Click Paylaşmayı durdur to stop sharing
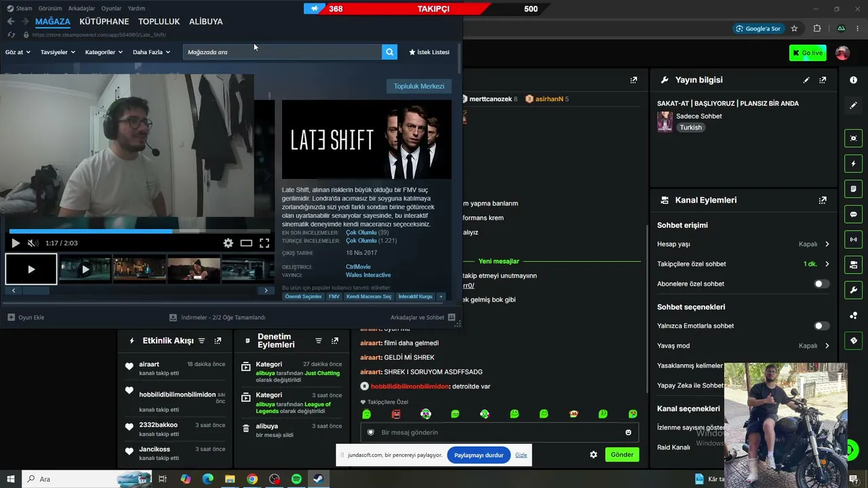 coord(479,455)
